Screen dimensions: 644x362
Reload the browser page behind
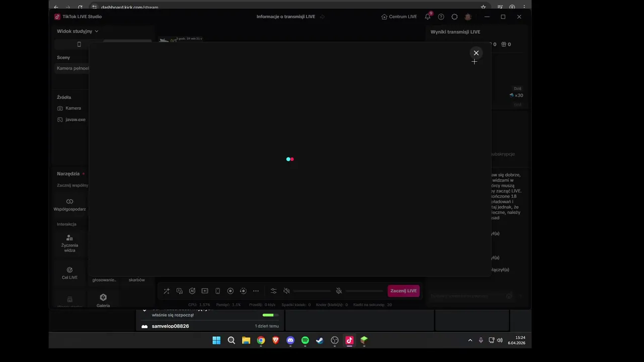pos(80,7)
